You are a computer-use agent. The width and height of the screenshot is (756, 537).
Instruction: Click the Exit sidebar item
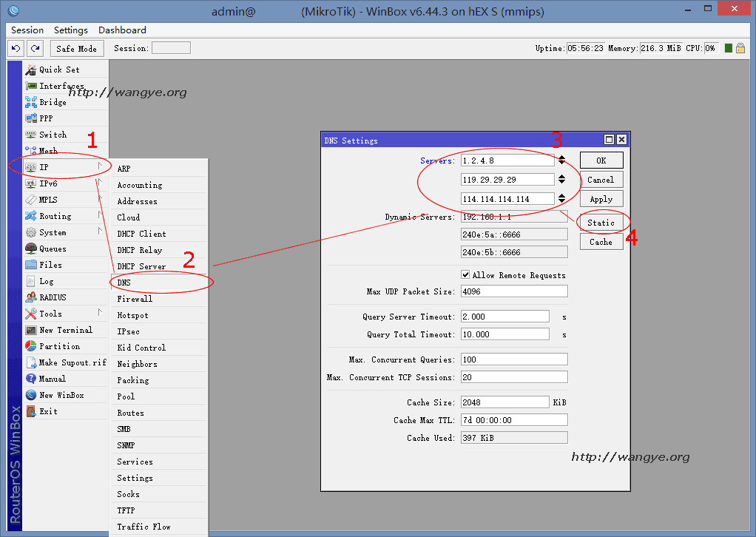66,411
